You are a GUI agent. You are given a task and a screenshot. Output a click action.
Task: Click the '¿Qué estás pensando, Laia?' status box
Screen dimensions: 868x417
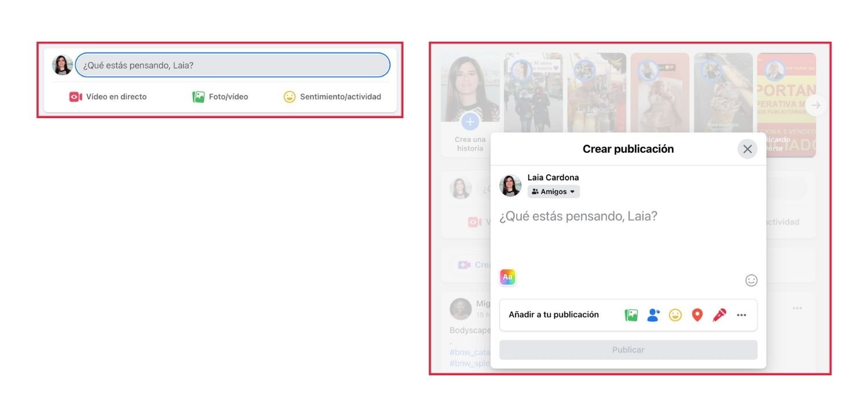coord(233,65)
